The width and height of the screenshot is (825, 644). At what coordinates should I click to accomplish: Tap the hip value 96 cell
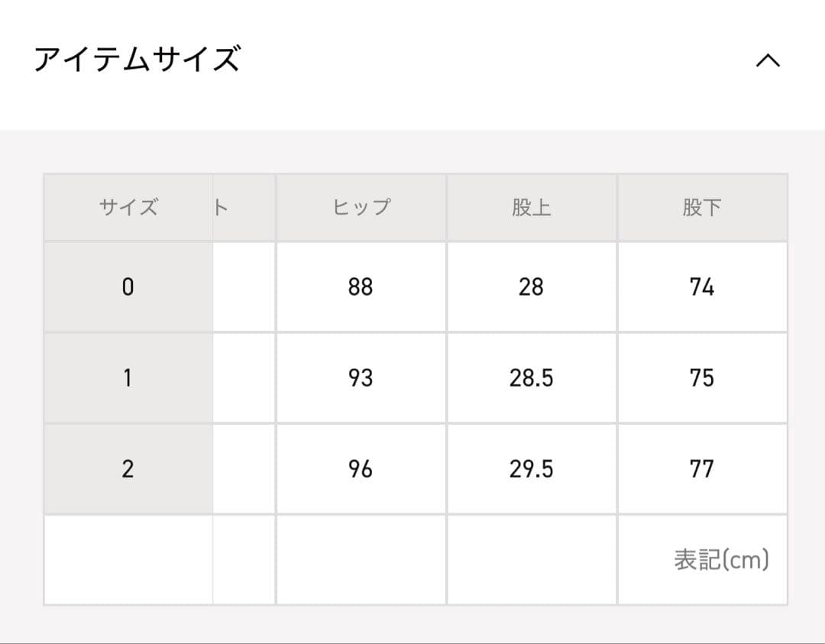[x=361, y=469]
